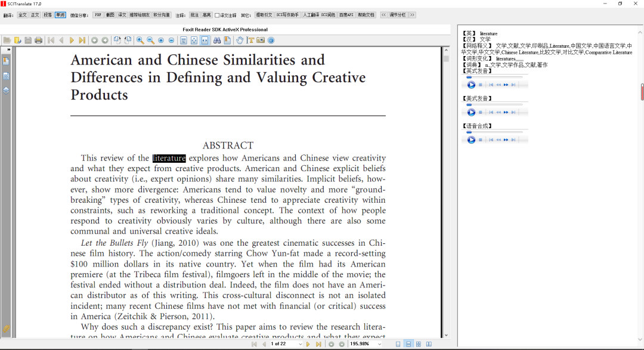The width and height of the screenshot is (644, 350).
Task: Zoom in with the magnifier plus icon
Action: 140,41
